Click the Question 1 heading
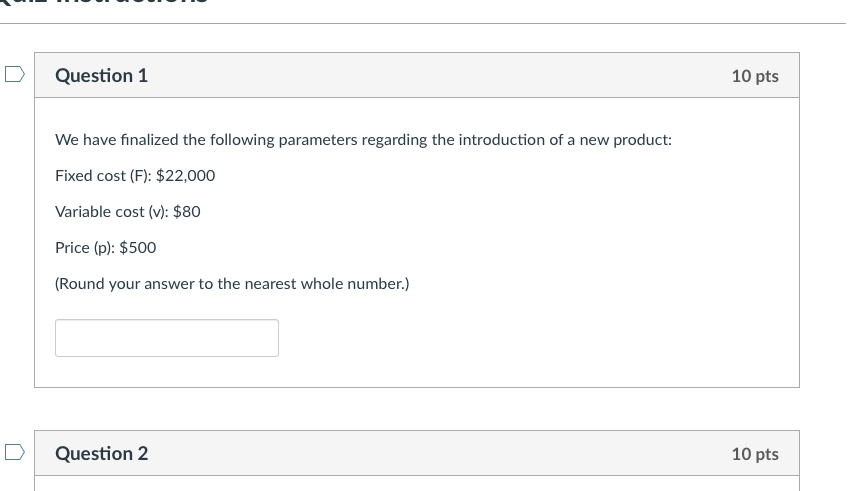 pyautogui.click(x=101, y=76)
